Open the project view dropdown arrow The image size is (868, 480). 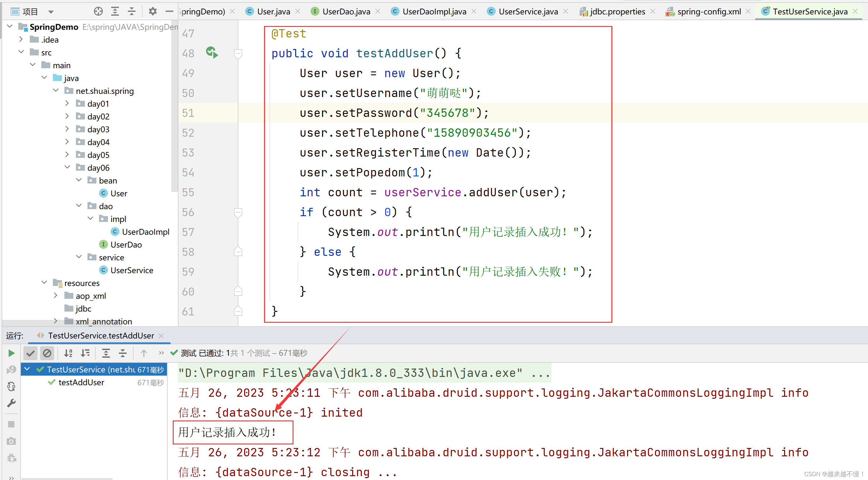51,12
